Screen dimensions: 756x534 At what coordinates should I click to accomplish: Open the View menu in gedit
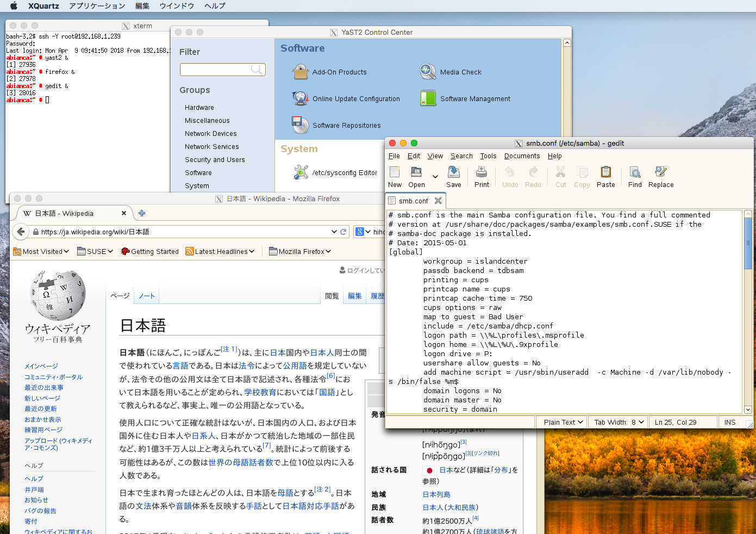pyautogui.click(x=435, y=156)
